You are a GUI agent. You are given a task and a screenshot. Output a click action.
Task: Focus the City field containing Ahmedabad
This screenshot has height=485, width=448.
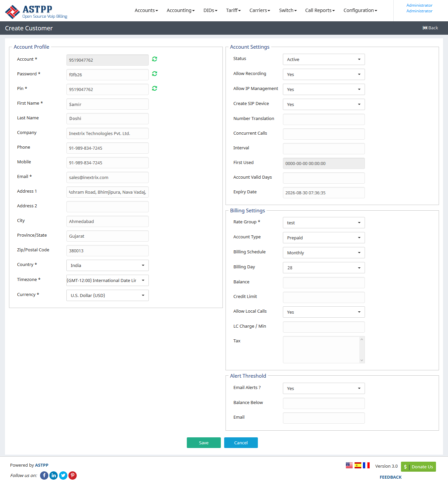[x=107, y=221]
